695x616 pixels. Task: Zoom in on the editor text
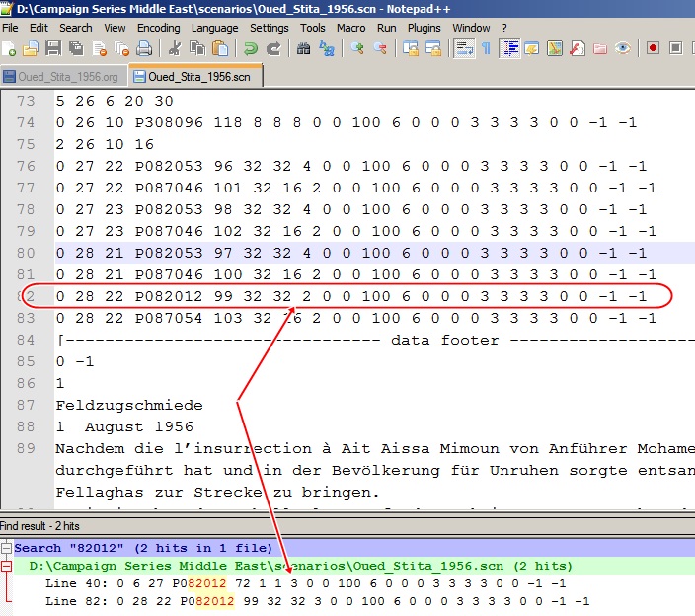click(x=357, y=48)
